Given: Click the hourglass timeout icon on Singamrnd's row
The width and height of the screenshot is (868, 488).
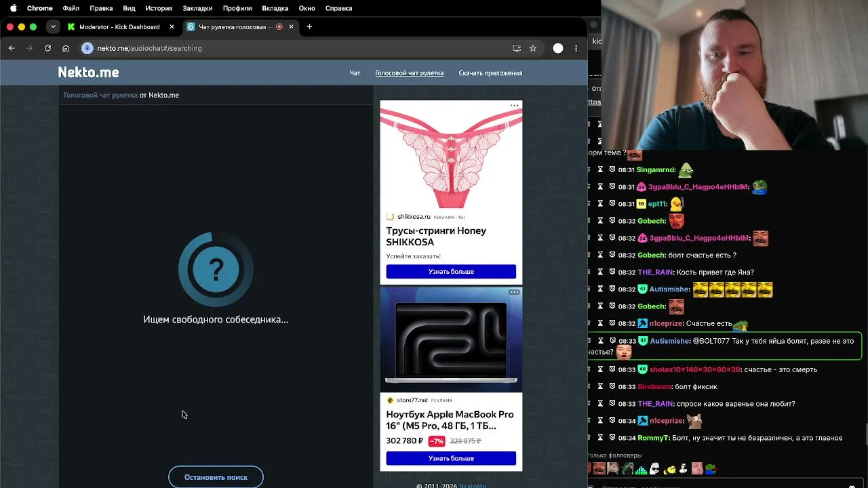Looking at the screenshot, I should [600, 170].
